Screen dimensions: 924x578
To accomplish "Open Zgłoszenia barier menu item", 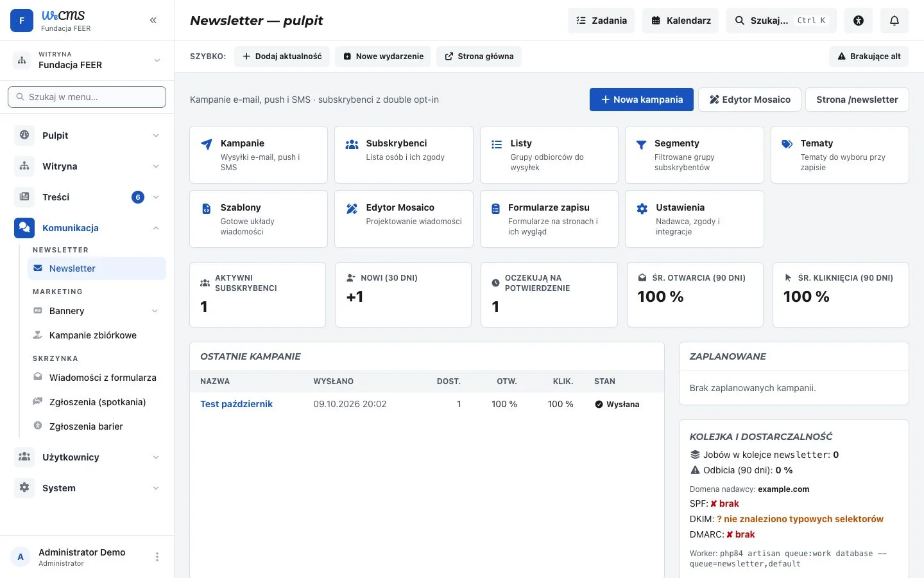I will (97, 426).
